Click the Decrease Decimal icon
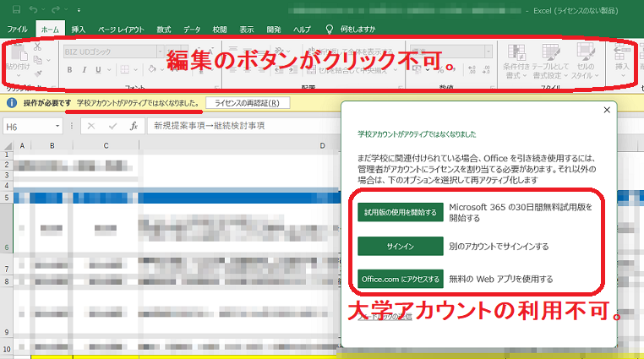This screenshot has height=359, width=644. pyautogui.click(x=486, y=69)
